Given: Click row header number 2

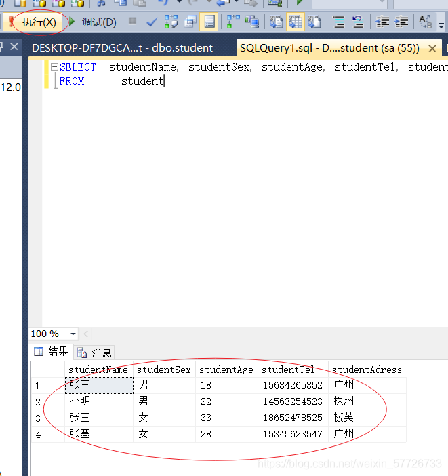Looking at the screenshot, I should (x=48, y=401).
